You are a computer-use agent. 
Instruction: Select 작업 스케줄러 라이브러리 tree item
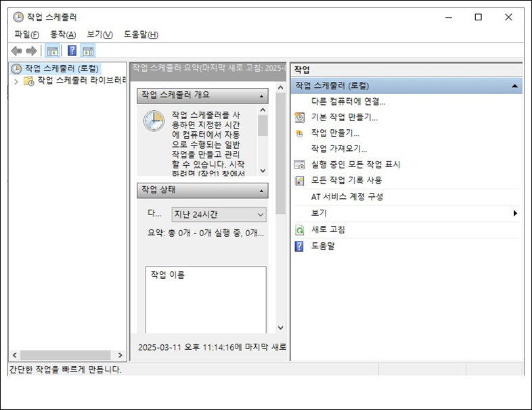coord(81,81)
